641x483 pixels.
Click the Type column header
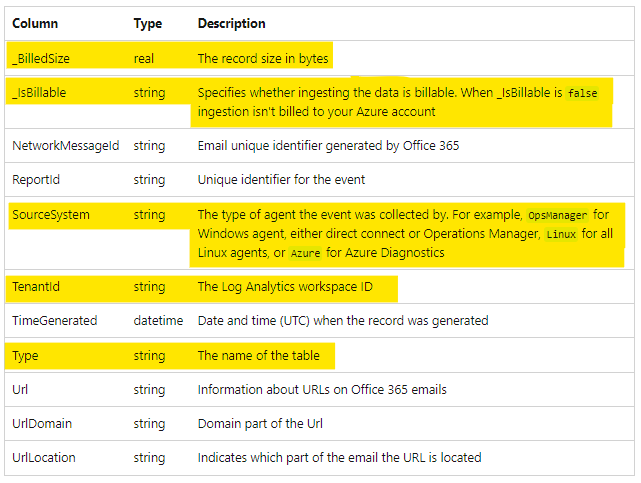(148, 23)
